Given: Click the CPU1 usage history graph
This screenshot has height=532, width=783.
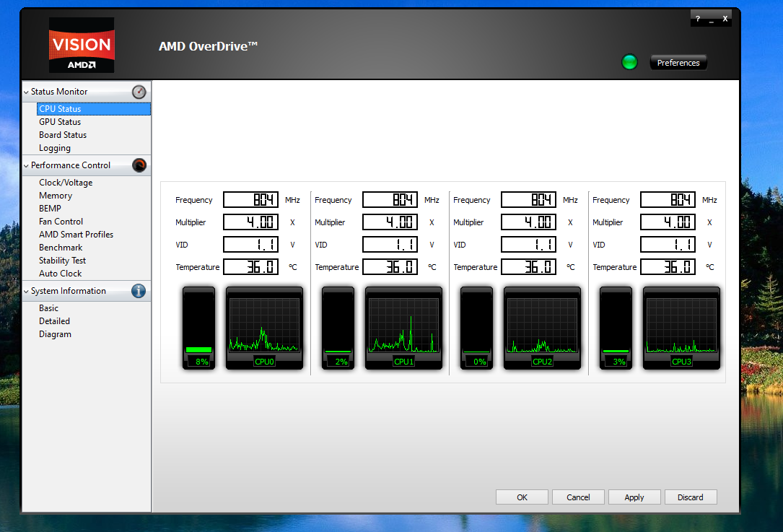Looking at the screenshot, I should (403, 328).
